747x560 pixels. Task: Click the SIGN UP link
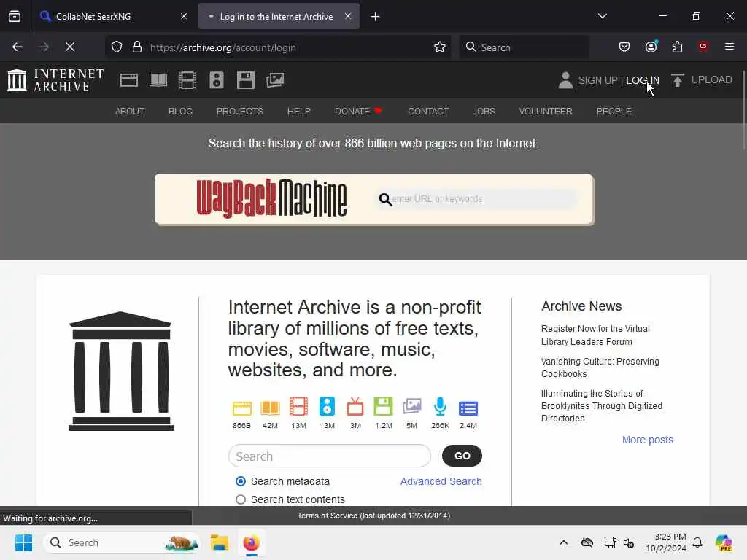[597, 80]
